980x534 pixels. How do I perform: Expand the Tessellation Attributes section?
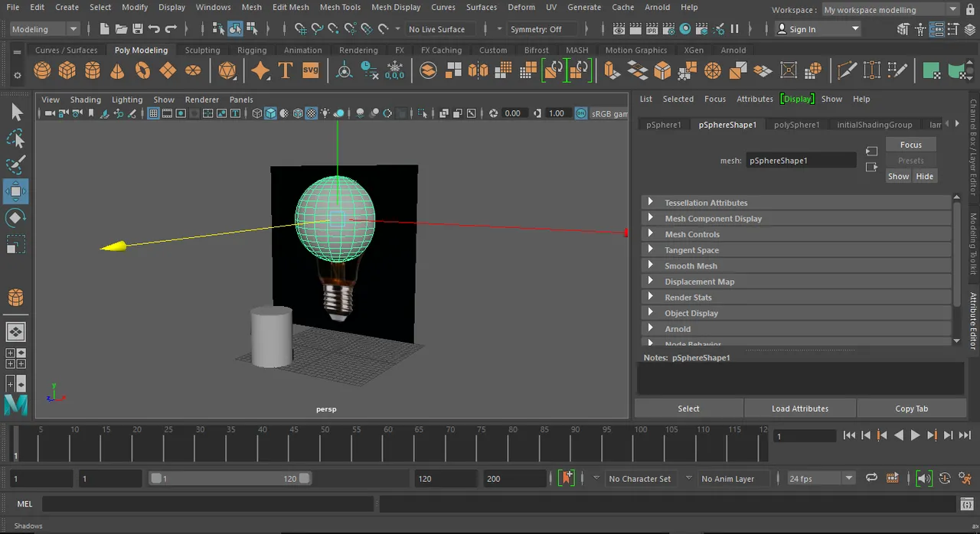click(796, 203)
